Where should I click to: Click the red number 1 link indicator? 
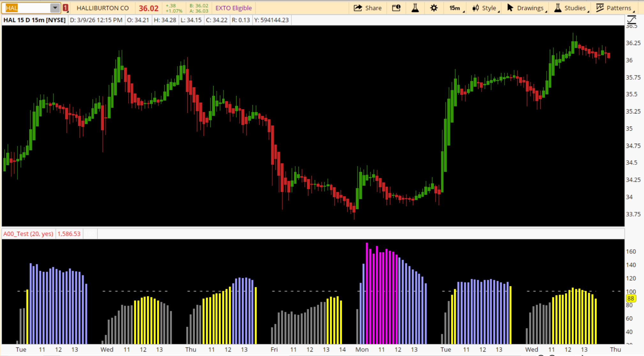click(x=65, y=8)
